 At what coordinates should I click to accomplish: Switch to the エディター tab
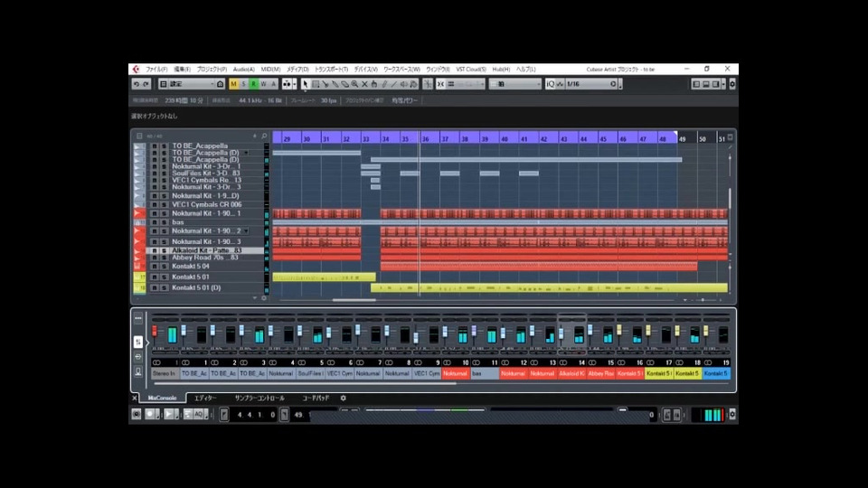pyautogui.click(x=205, y=398)
